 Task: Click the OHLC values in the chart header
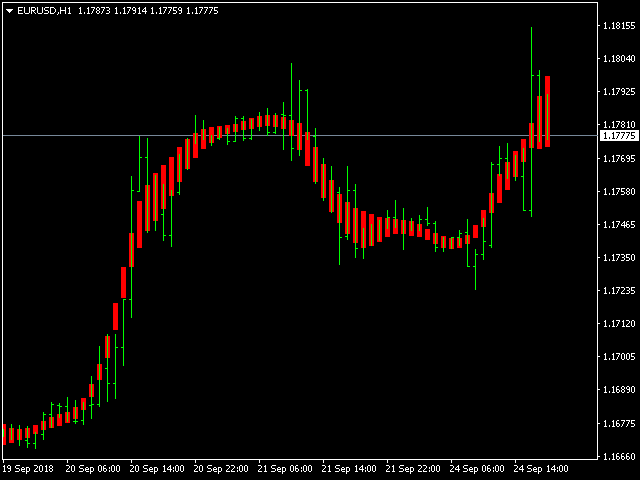[148, 11]
